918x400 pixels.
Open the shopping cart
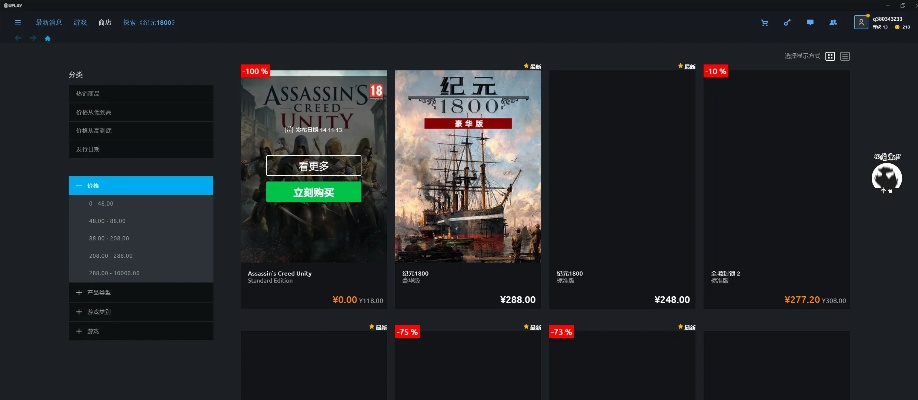[x=765, y=23]
